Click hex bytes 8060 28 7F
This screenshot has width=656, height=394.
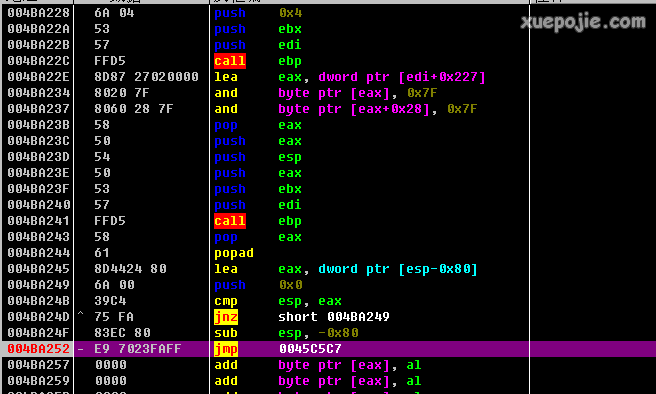133,109
